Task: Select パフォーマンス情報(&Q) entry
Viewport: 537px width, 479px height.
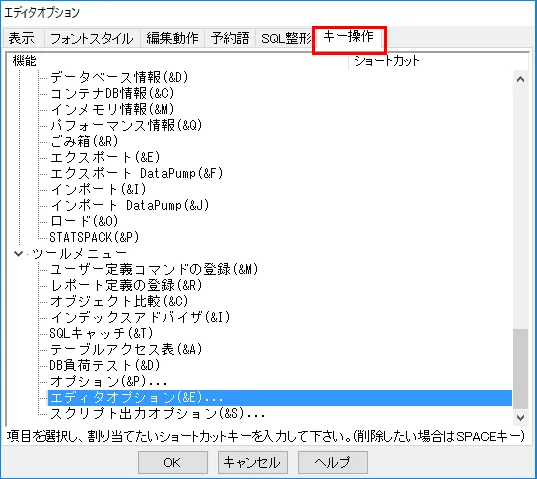Action: 126,125
